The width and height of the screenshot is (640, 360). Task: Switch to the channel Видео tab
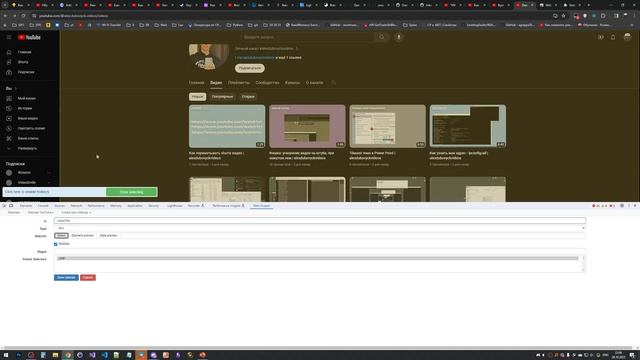pos(216,83)
